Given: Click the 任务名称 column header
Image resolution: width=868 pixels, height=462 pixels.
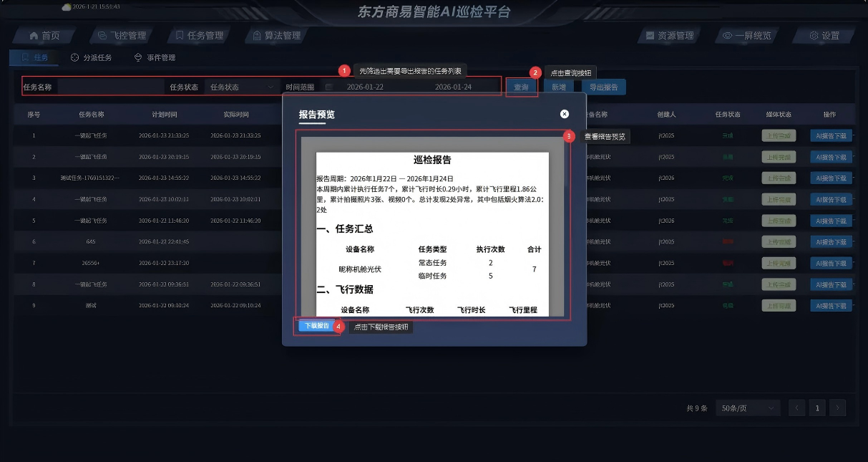Looking at the screenshot, I should 92,115.
